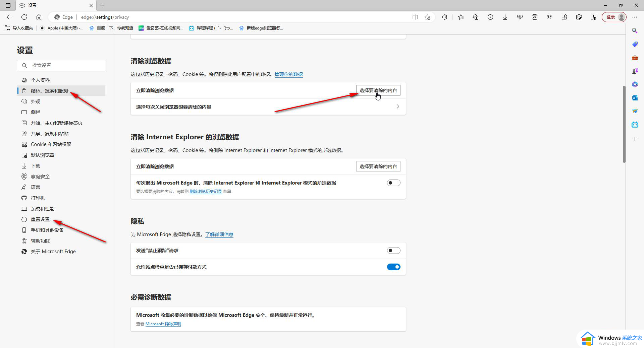The height and width of the screenshot is (348, 644).
Task: Open the 管理你的数据 link
Action: click(x=288, y=74)
